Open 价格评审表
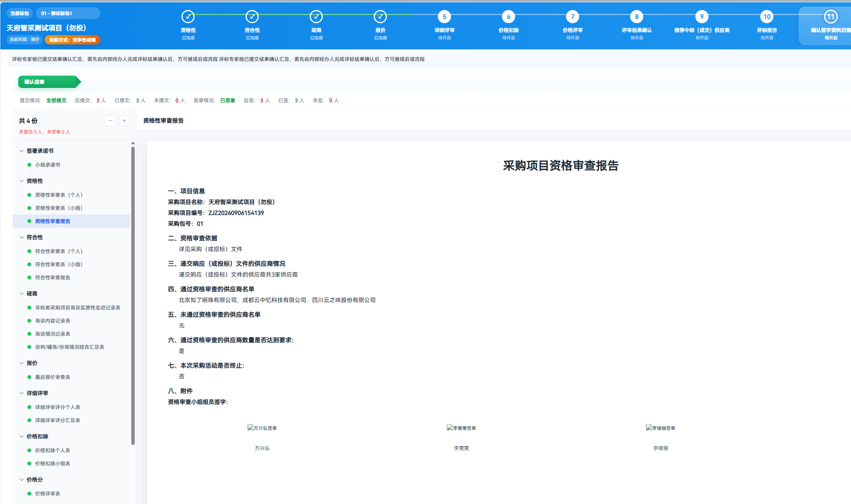The image size is (851, 504). tap(47, 494)
